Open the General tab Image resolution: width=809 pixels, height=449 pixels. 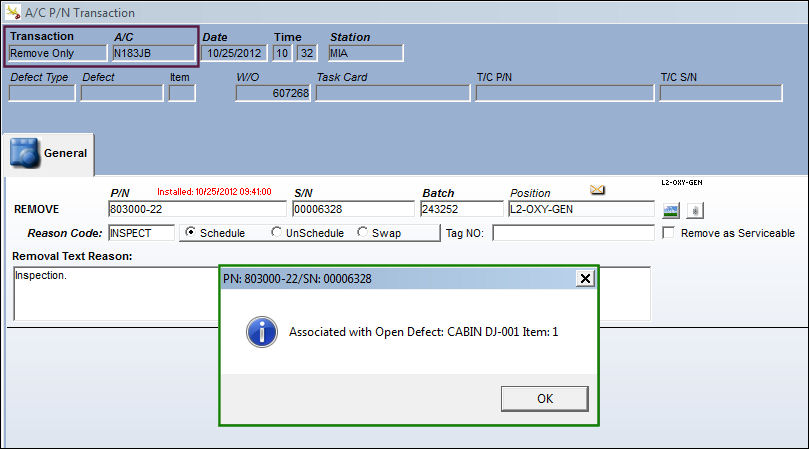pos(49,154)
